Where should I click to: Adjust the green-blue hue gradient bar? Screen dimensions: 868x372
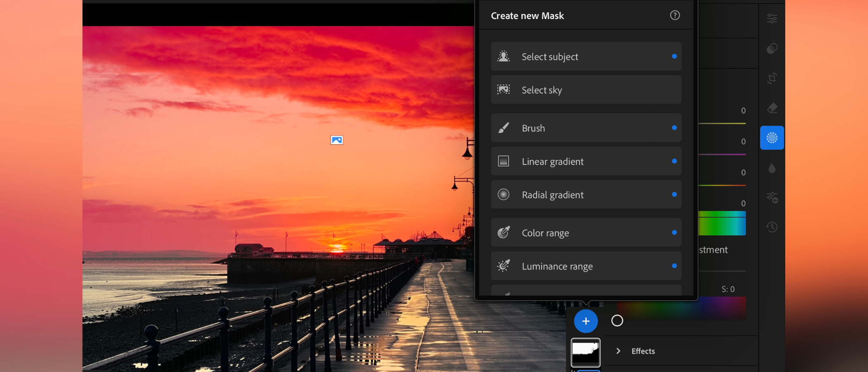click(722, 223)
